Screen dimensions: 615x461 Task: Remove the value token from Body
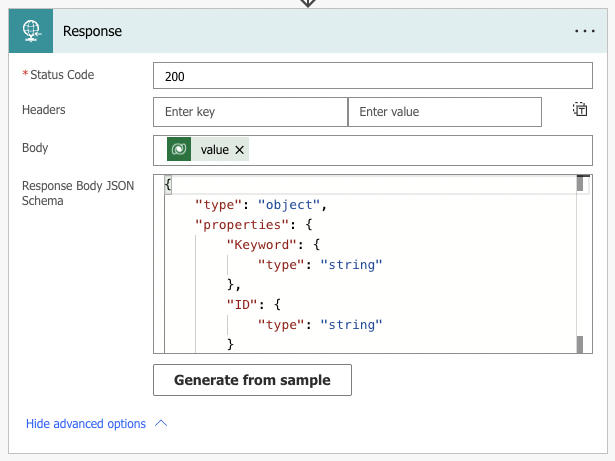coord(240,149)
